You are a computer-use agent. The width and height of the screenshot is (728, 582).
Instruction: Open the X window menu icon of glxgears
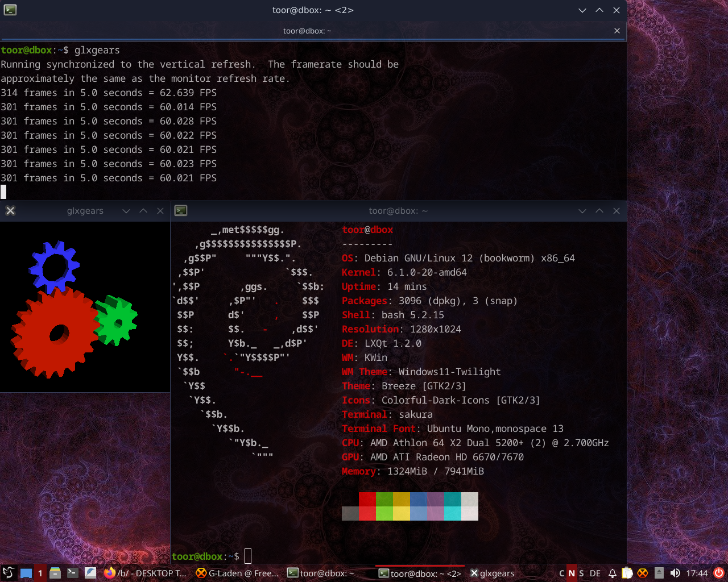point(10,211)
